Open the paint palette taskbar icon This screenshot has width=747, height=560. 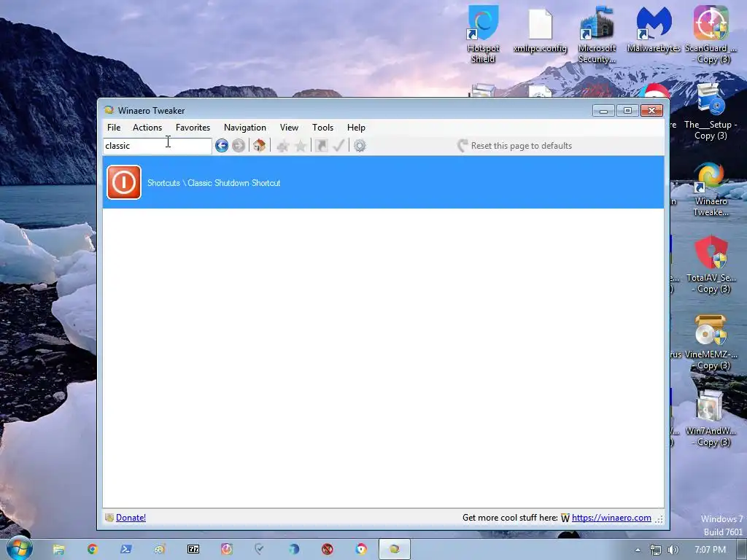(160, 550)
